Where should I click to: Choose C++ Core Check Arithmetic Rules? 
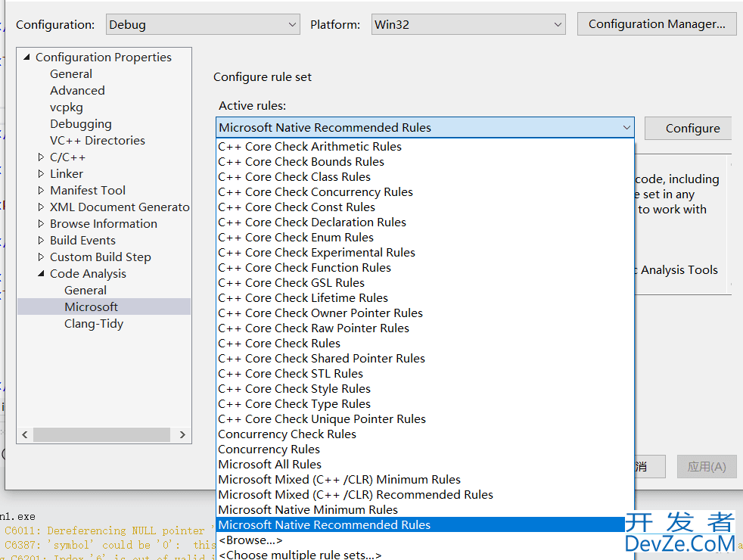(x=424, y=146)
